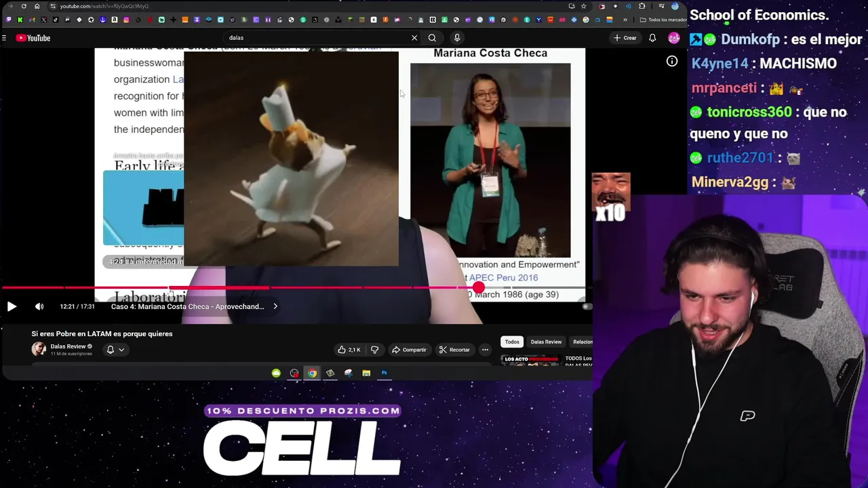Screen dimensions: 868x488
Task: Click chat username K4yne14
Action: [x=720, y=63]
